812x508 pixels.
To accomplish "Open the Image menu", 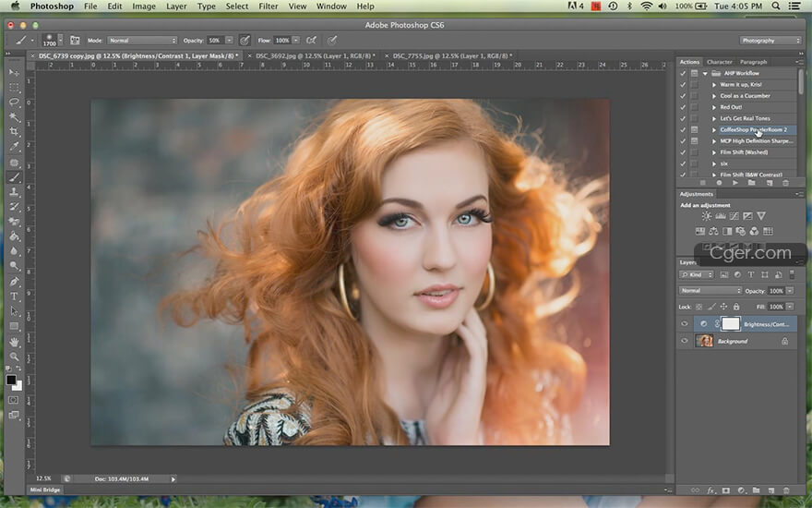I will coord(144,6).
